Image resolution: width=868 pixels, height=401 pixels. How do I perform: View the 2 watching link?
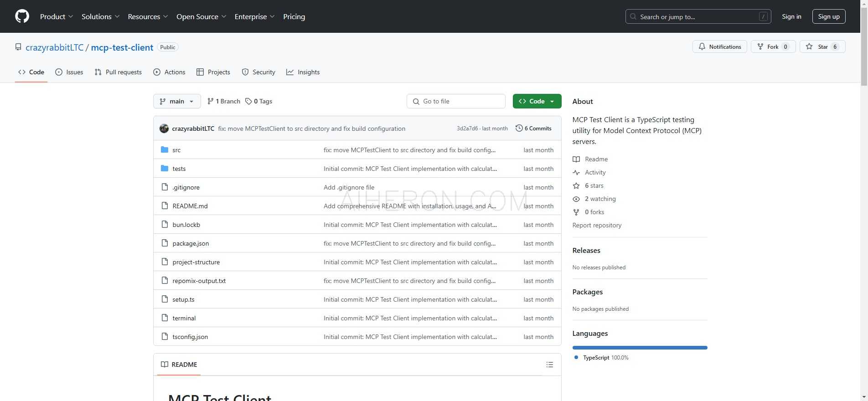[x=594, y=199]
